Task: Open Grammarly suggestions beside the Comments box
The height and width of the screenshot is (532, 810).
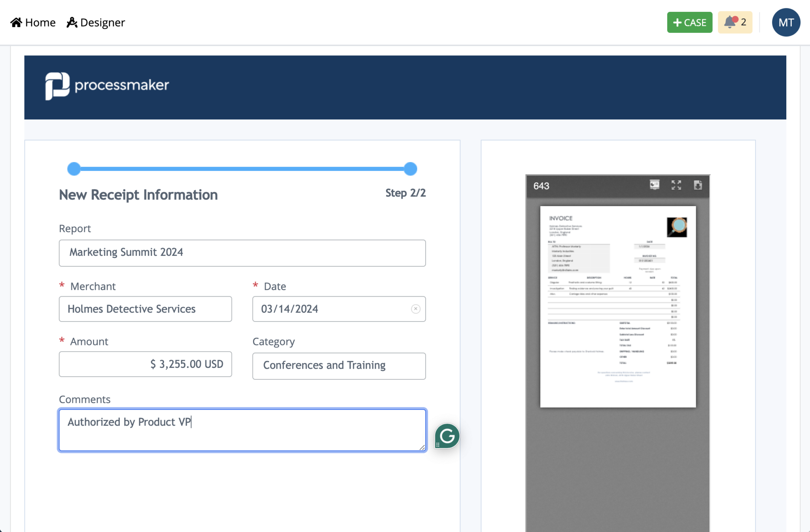Action: point(447,435)
